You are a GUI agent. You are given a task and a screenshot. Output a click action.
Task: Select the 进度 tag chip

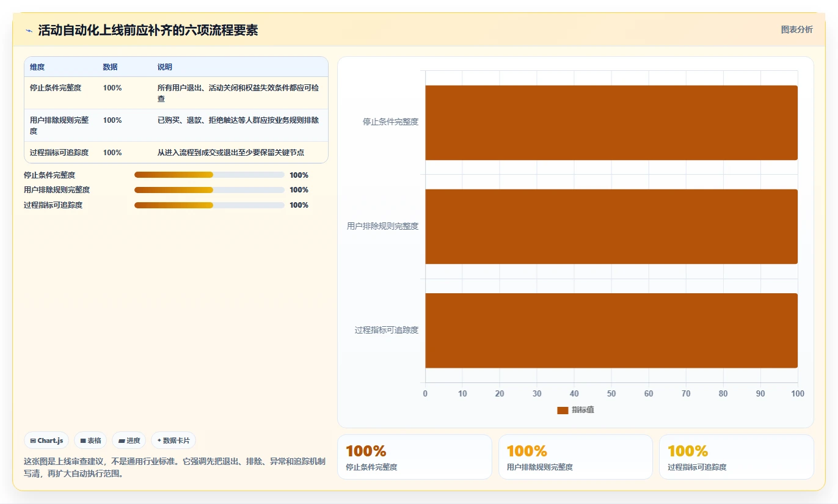click(x=129, y=440)
